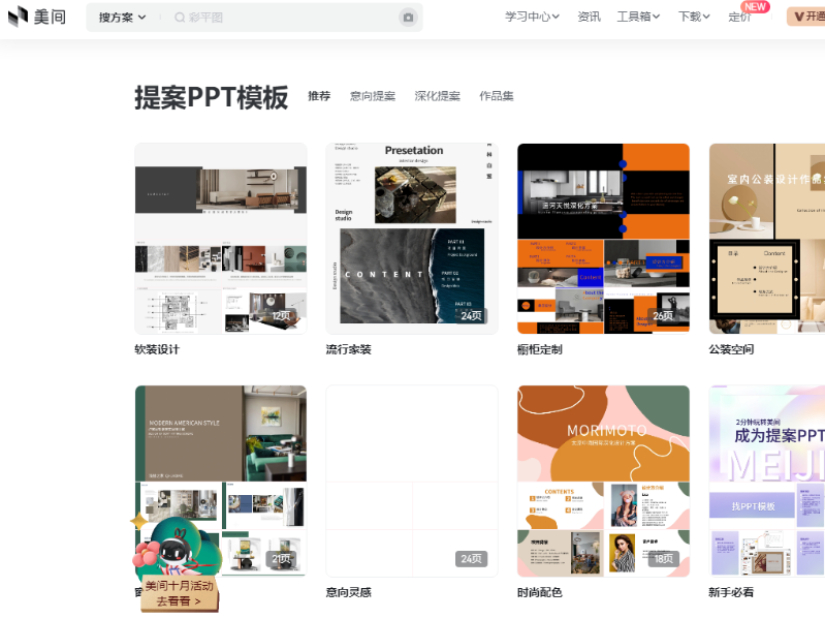This screenshot has width=825, height=619.
Task: Switch to the 作品集 tab
Action: tap(496, 96)
